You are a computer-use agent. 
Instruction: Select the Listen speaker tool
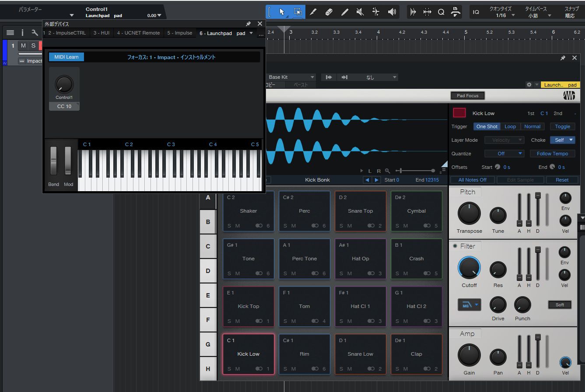pyautogui.click(x=392, y=12)
